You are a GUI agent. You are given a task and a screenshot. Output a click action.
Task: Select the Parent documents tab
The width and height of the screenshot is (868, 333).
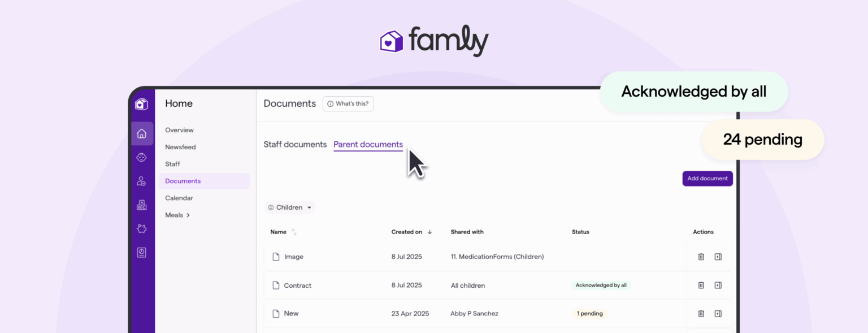point(368,145)
